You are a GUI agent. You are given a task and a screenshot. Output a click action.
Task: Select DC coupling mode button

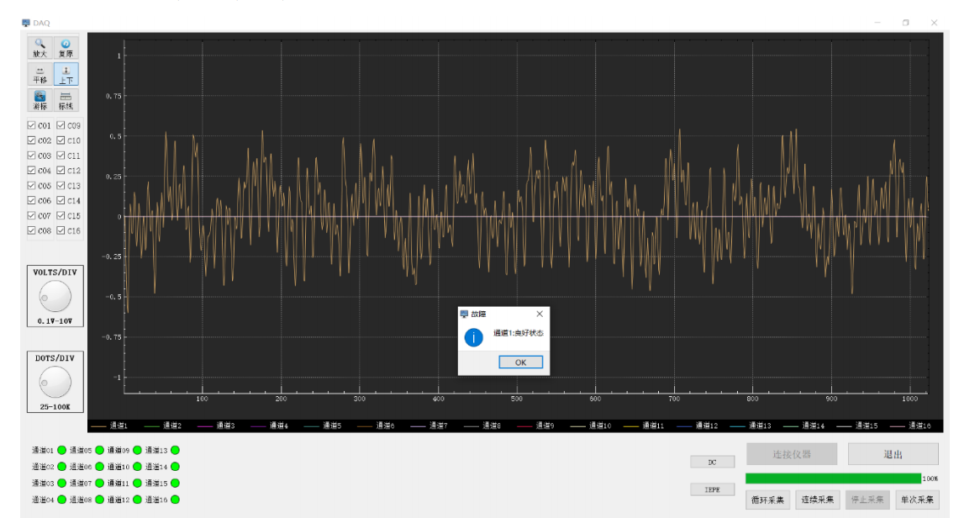coord(713,462)
